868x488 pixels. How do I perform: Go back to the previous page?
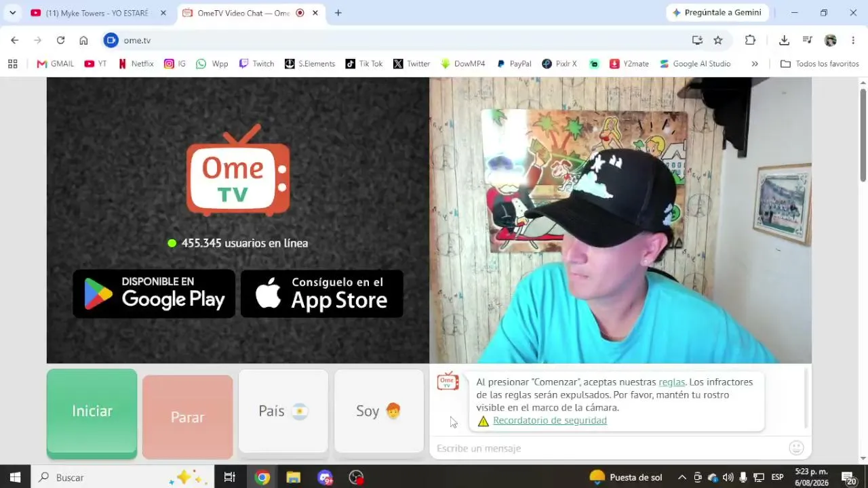point(15,41)
